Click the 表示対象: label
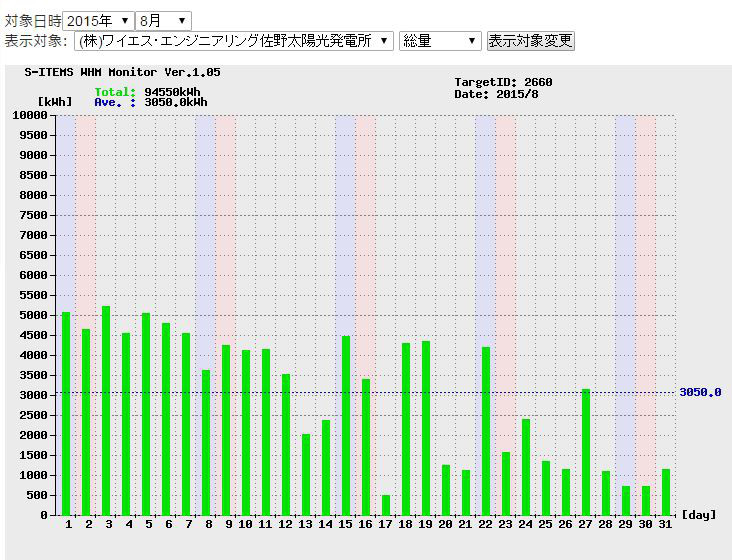 click(x=36, y=41)
